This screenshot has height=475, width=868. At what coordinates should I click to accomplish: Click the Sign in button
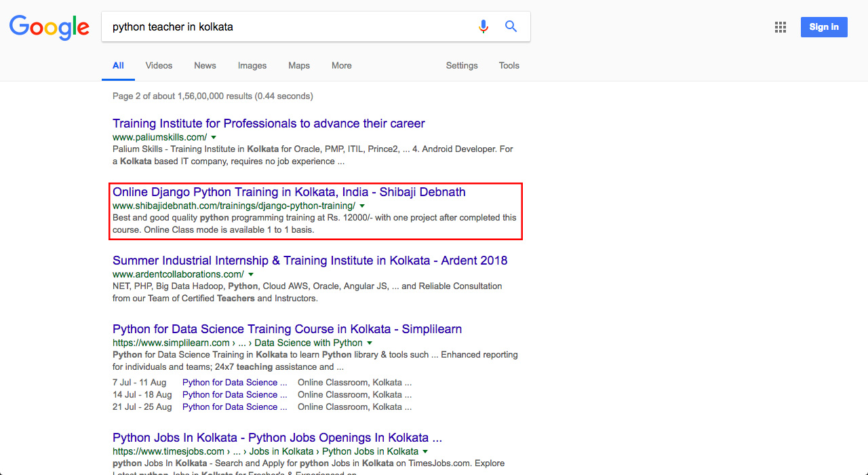824,27
